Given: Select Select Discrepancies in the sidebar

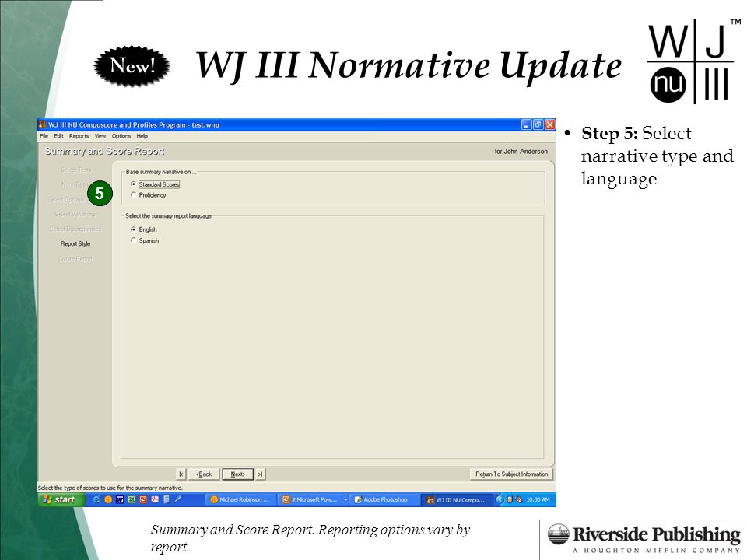Looking at the screenshot, I should 75,229.
